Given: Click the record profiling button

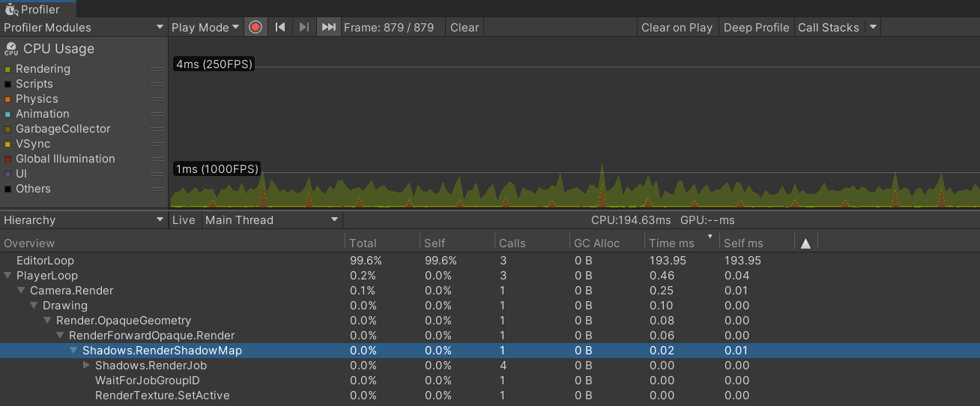Looking at the screenshot, I should tap(255, 27).
